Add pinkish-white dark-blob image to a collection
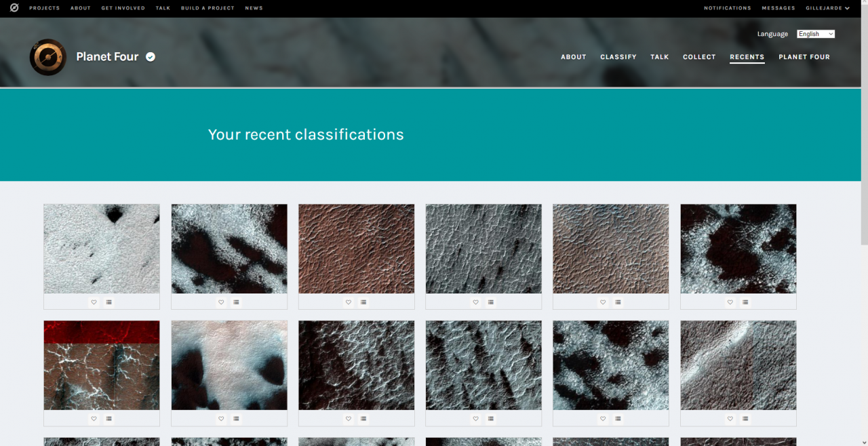 pyautogui.click(x=236, y=419)
